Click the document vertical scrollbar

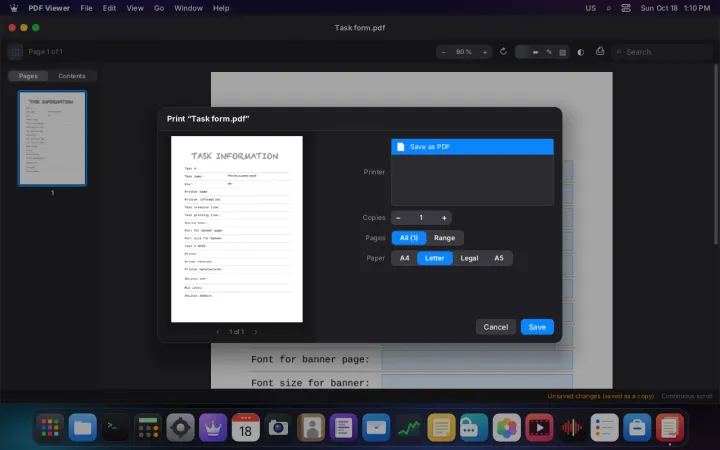(x=715, y=154)
